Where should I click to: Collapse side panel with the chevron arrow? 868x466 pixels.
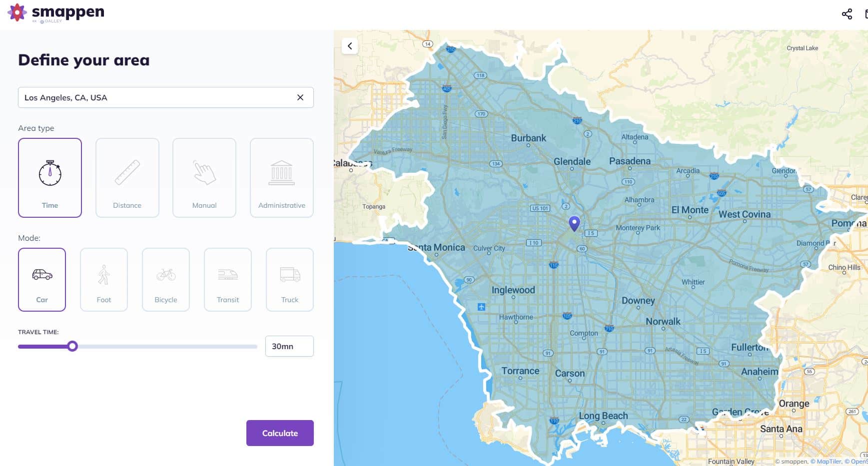pyautogui.click(x=350, y=46)
